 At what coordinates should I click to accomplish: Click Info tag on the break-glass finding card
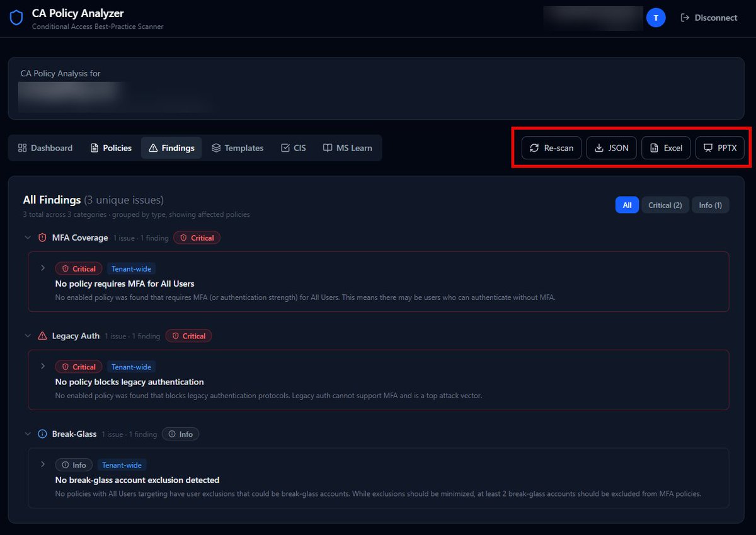point(74,465)
